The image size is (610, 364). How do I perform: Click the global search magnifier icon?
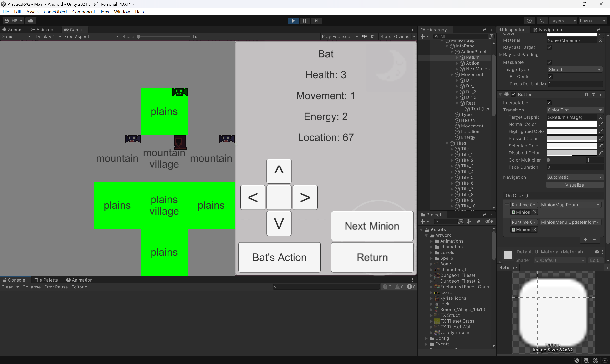point(542,21)
